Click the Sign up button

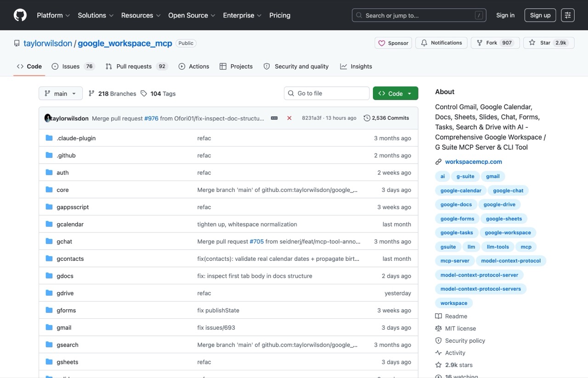coord(540,15)
